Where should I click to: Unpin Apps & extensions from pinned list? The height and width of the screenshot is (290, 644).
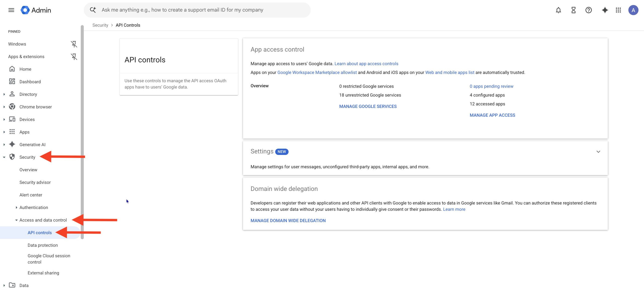(74, 57)
